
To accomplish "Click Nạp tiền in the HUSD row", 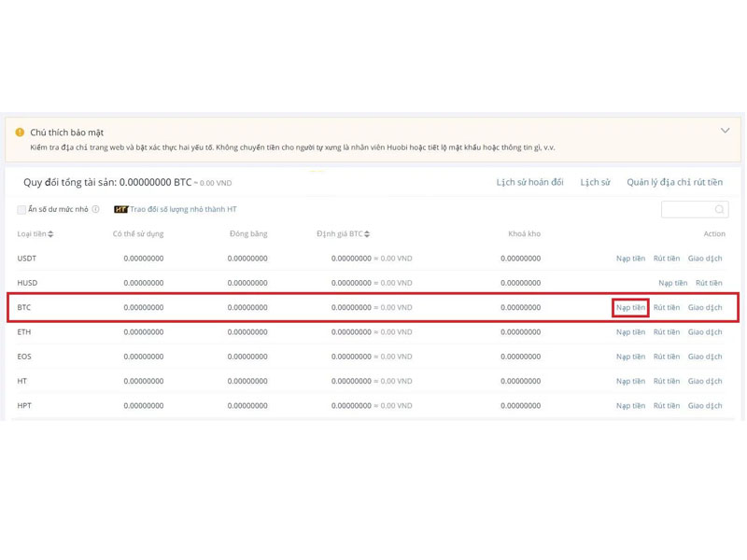I will (x=672, y=283).
